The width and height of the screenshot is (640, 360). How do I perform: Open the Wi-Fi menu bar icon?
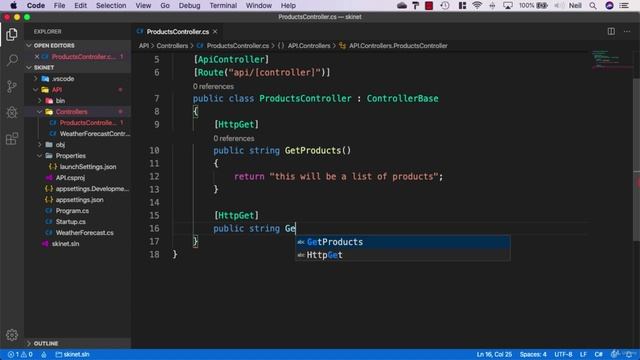[477, 5]
